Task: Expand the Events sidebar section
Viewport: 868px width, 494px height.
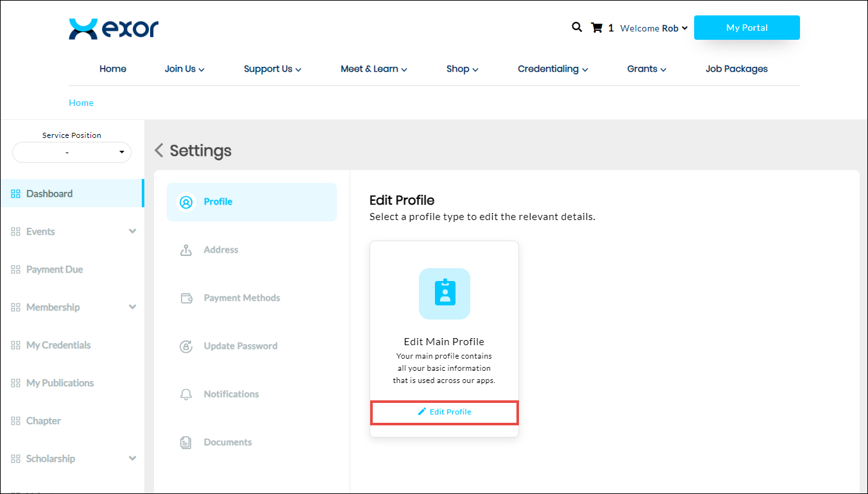Action: tap(132, 232)
